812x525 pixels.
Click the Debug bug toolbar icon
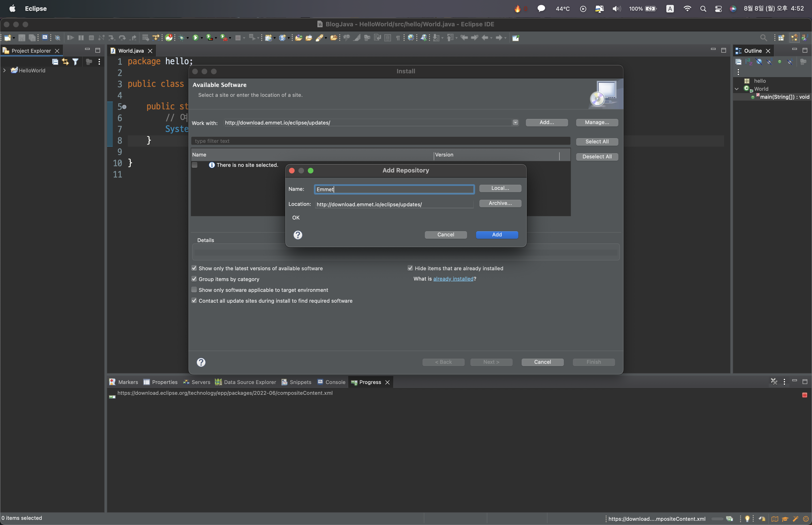coord(182,38)
